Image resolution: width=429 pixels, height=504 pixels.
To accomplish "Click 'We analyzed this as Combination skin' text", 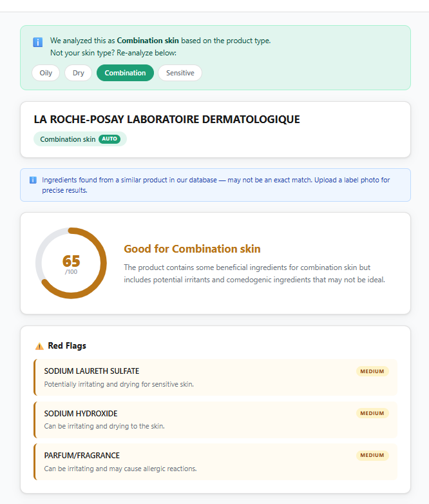I will coord(160,41).
